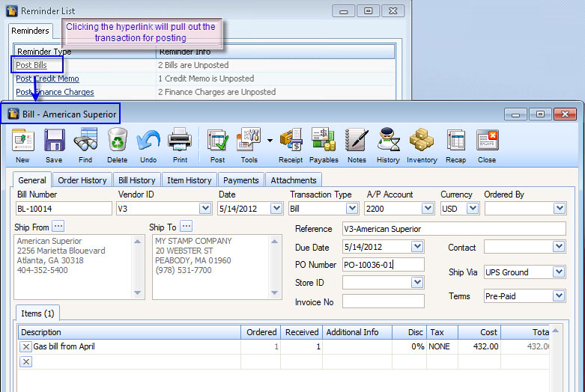This screenshot has width=585, height=392.
Task: Click '2 Bills are Unposted' reminder info
Action: point(193,65)
